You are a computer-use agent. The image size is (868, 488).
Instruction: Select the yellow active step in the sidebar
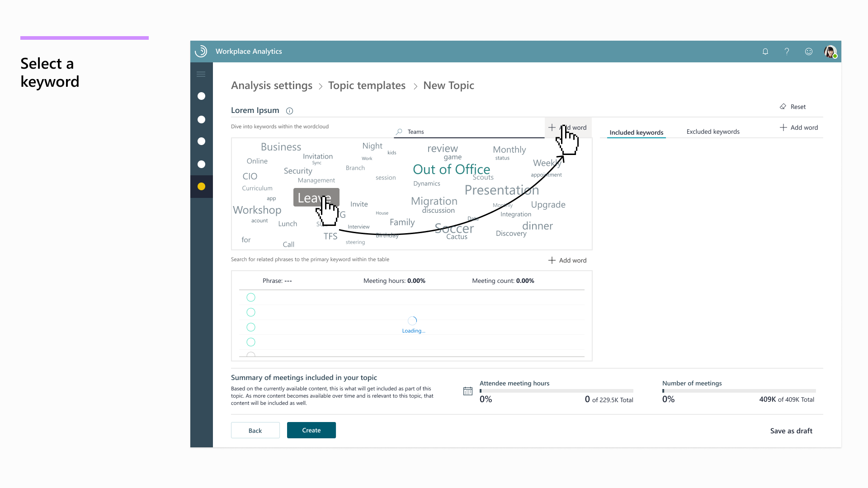(x=202, y=186)
